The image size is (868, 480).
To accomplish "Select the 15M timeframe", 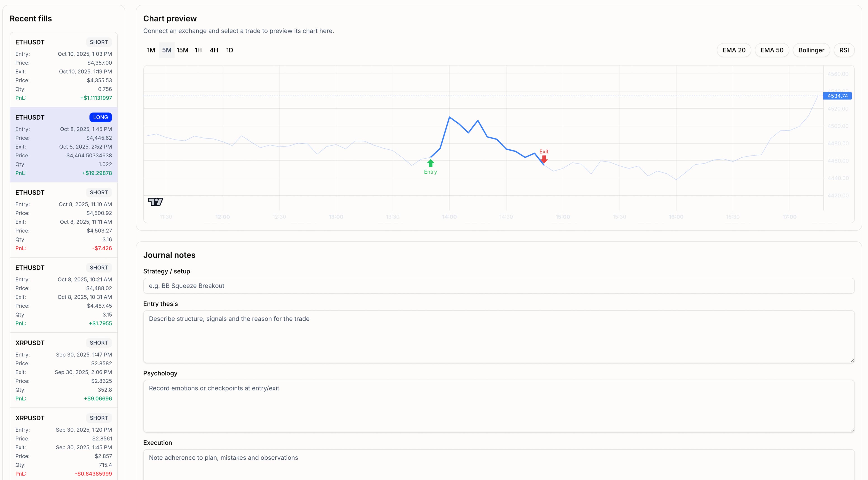I will (x=182, y=50).
